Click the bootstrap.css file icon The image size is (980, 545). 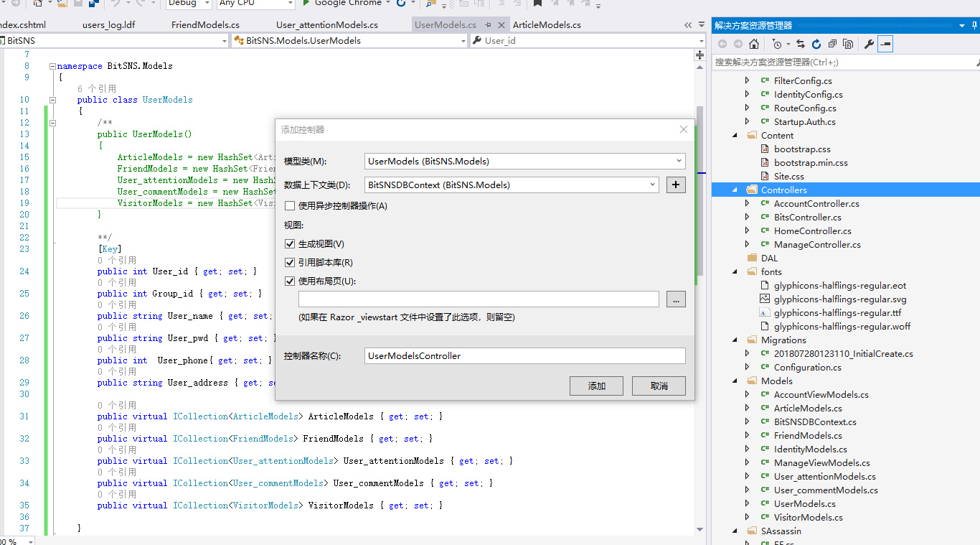pyautogui.click(x=765, y=149)
